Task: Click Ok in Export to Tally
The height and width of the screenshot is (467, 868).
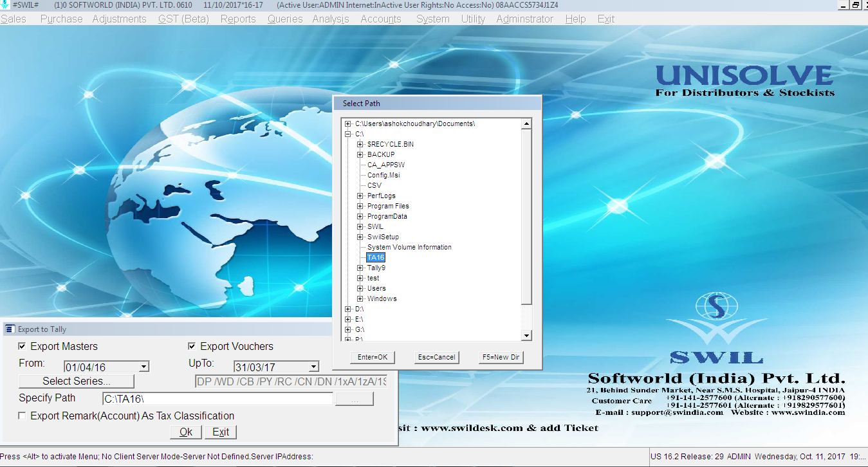Action: point(186,432)
